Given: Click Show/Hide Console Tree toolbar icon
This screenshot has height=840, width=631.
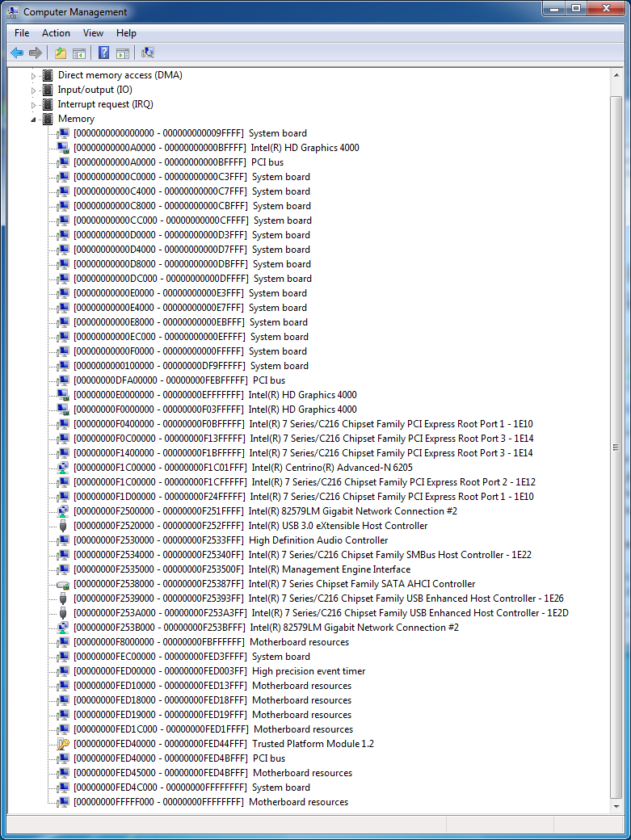Looking at the screenshot, I should click(x=79, y=52).
